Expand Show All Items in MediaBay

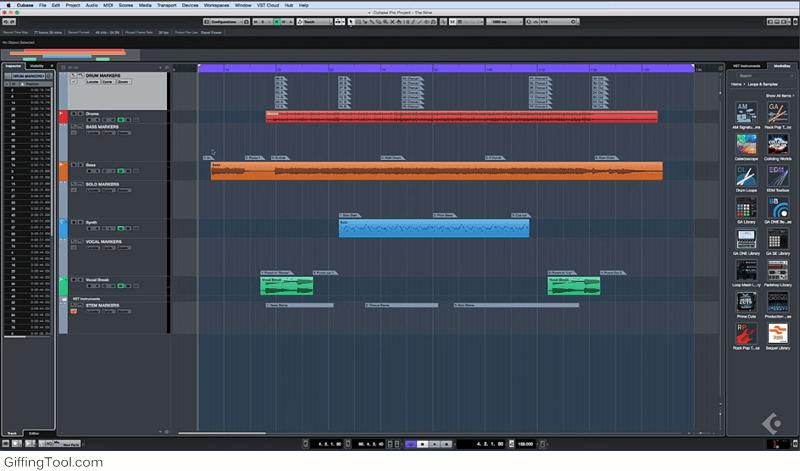pyautogui.click(x=780, y=95)
